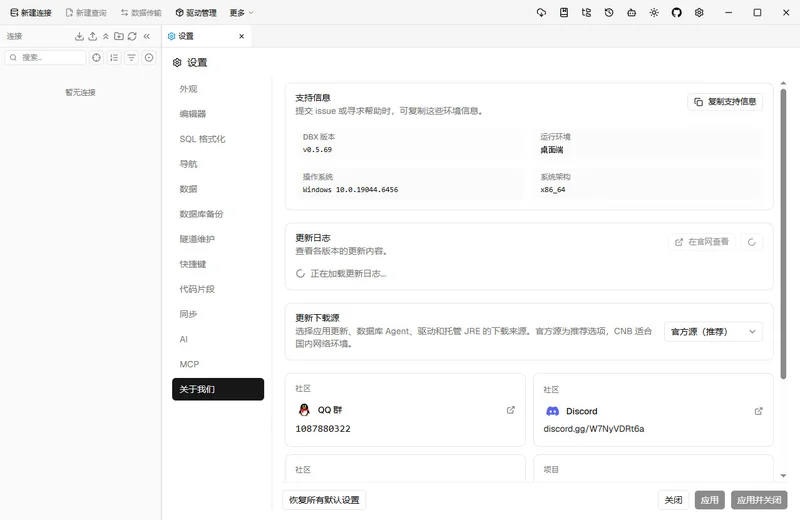
Task: Reload the changelog with the refresh icon
Action: [752, 242]
